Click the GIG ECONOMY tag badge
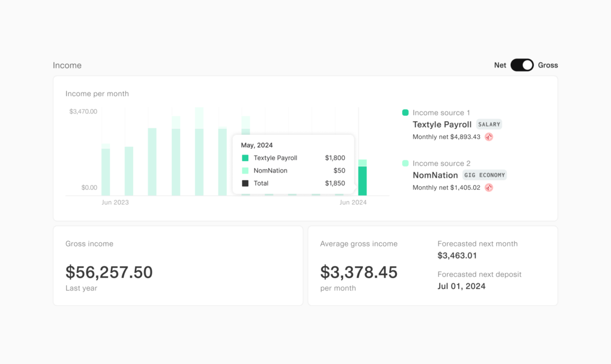This screenshot has width=611, height=364. click(x=485, y=175)
